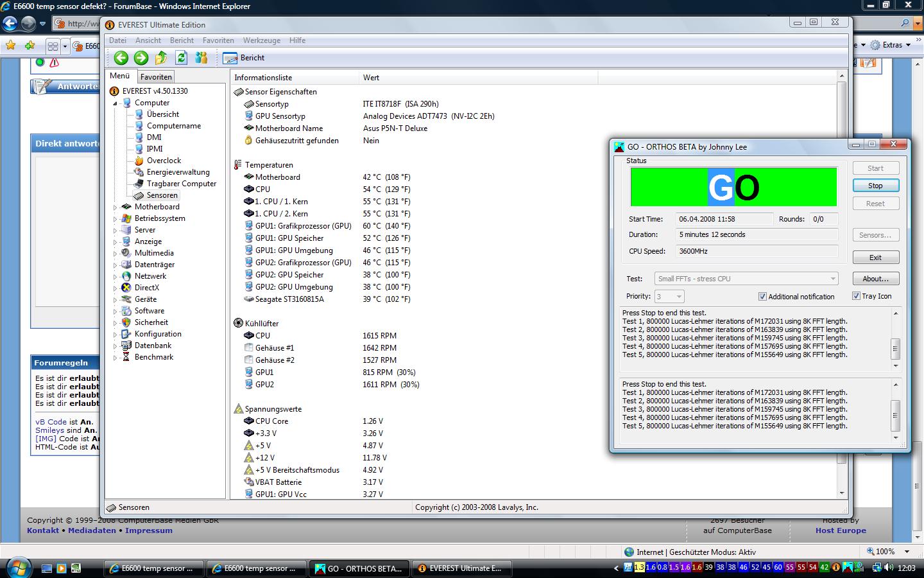The width and height of the screenshot is (924, 578).
Task: Toggle the Tray Icon checkbox
Action: (x=856, y=296)
